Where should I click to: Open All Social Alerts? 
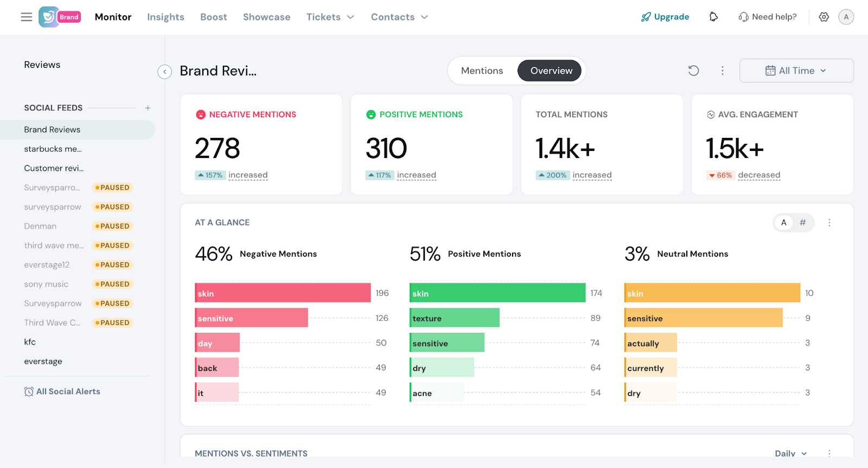click(62, 391)
